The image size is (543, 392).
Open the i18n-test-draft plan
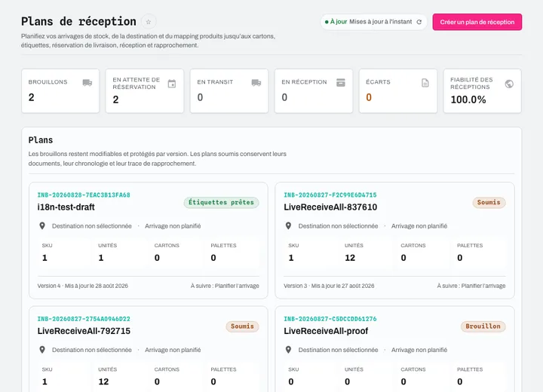point(66,207)
